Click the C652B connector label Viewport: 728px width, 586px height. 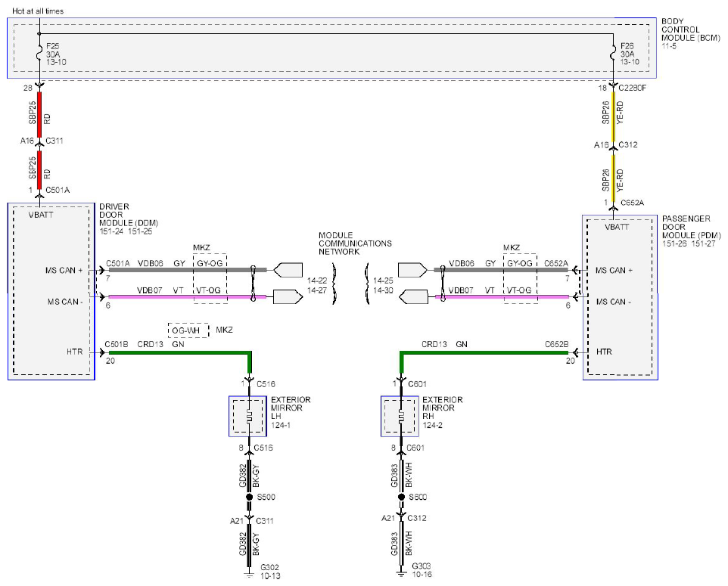click(557, 344)
